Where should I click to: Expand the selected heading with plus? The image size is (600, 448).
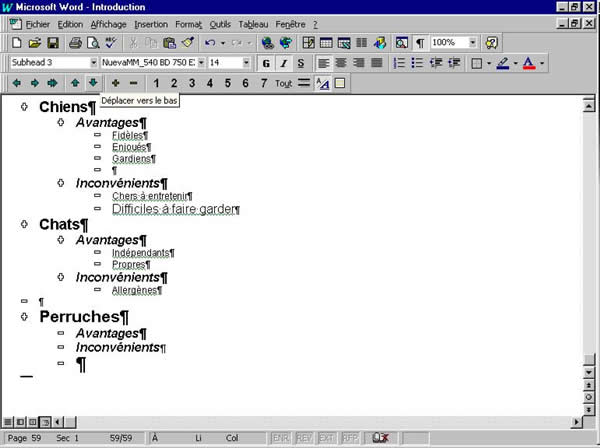click(115, 83)
